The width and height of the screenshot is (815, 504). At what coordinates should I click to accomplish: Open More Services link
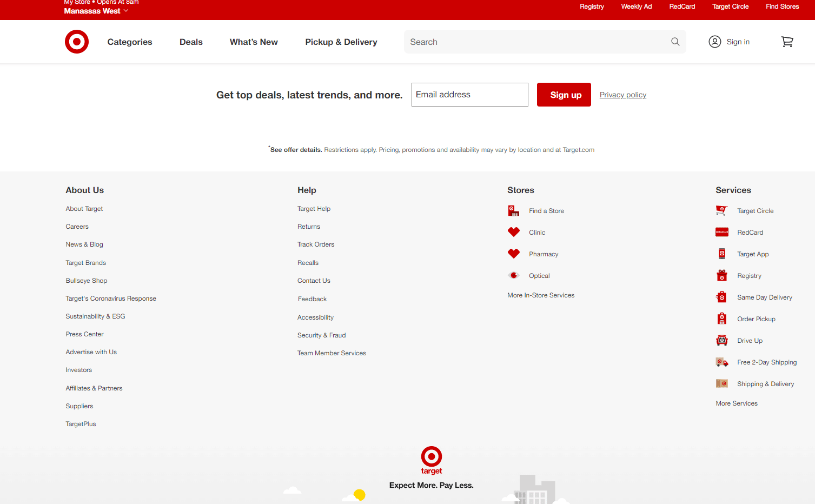[737, 403]
